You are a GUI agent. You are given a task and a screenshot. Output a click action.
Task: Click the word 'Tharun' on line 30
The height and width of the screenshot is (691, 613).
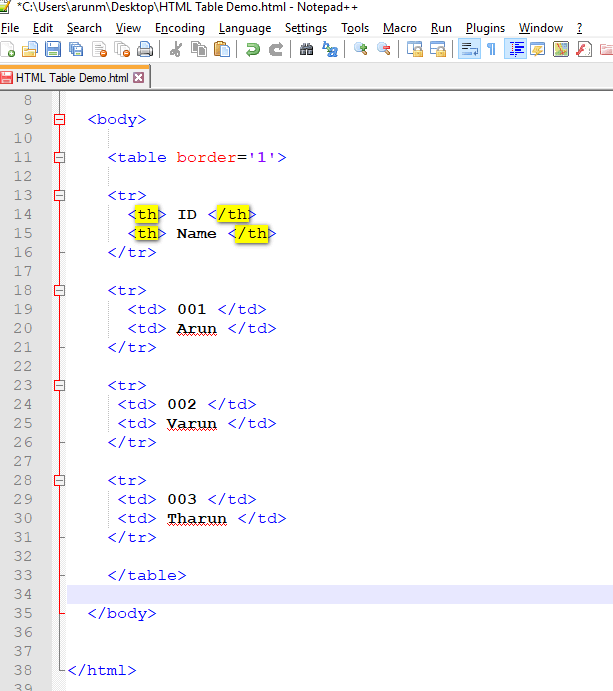pyautogui.click(x=197, y=519)
